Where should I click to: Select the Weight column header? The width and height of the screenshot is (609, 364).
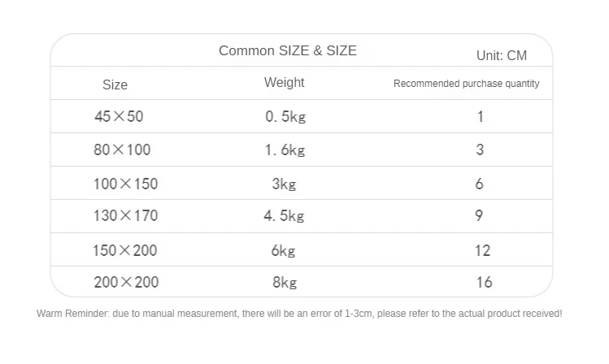(x=284, y=82)
